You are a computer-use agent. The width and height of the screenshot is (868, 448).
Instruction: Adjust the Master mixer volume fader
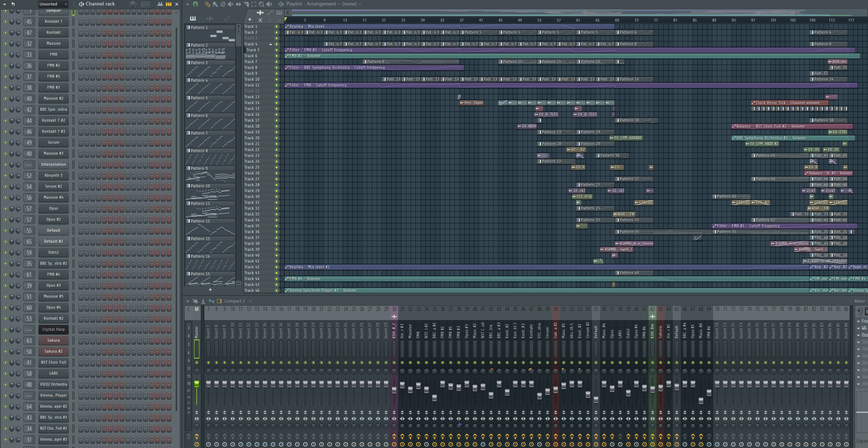(x=197, y=384)
